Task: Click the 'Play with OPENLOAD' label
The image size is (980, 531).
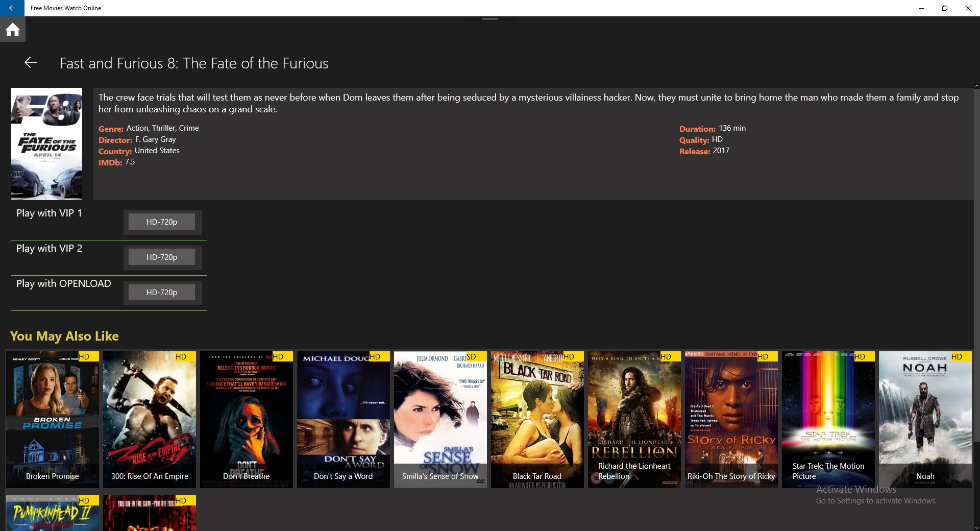Action: [64, 284]
